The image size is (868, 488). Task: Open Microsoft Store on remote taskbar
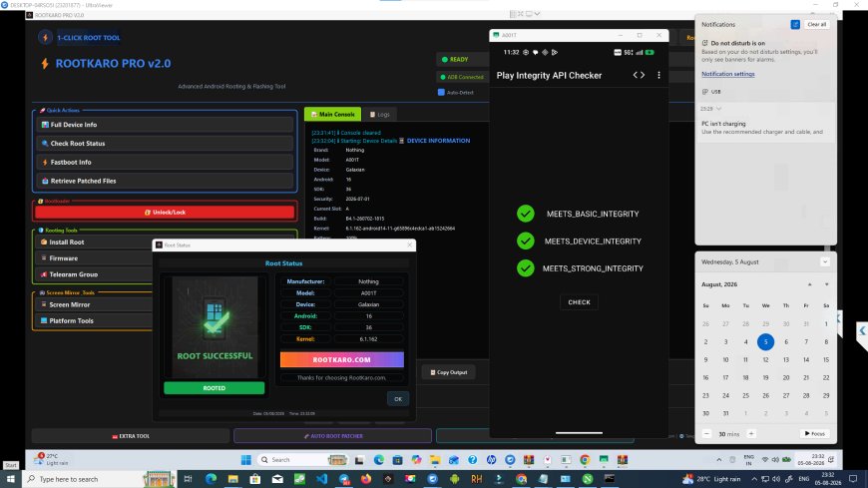[x=397, y=460]
